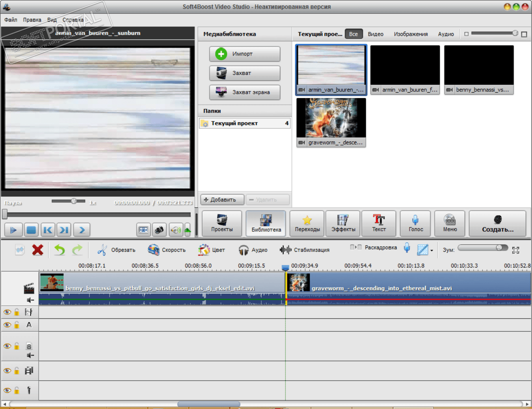Image resolution: width=532 pixels, height=409 pixels.
Task: Toggle visibility of the microphone voice track
Action: [7, 390]
